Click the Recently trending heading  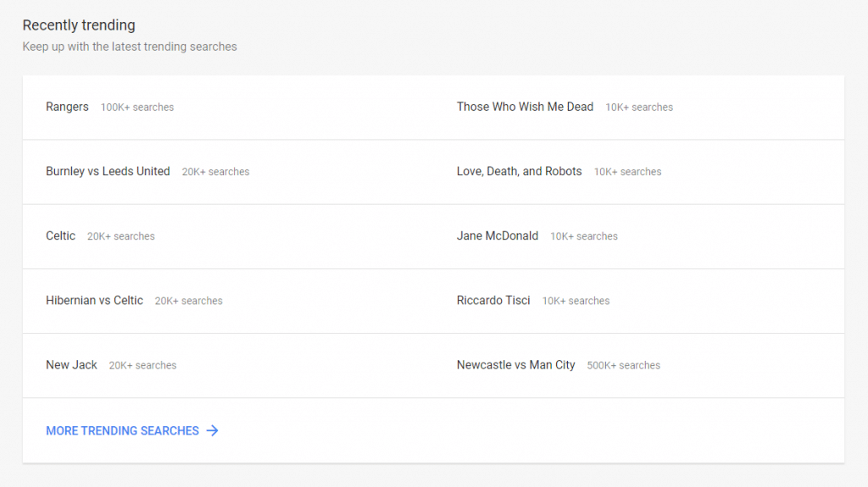click(79, 25)
